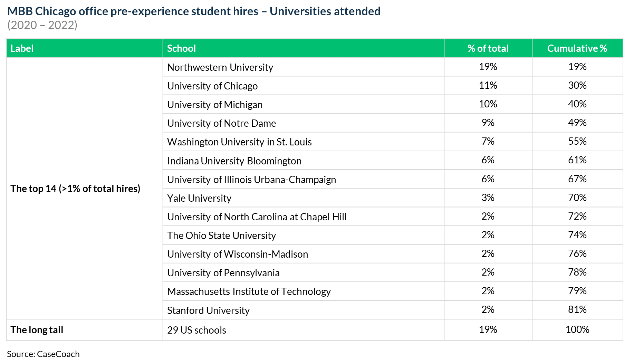The image size is (624, 364).
Task: Click the Indiana University Bloomington cell
Action: coord(304,161)
